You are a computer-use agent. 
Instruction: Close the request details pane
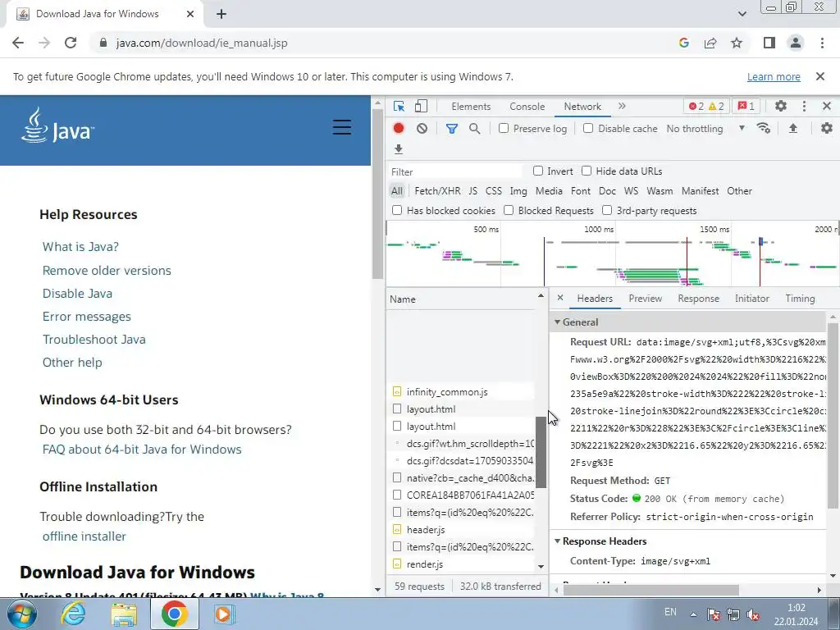pyautogui.click(x=560, y=298)
